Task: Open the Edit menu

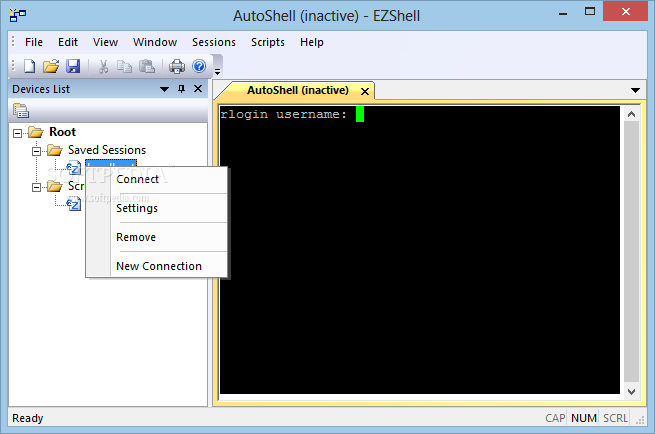Action: [x=68, y=42]
